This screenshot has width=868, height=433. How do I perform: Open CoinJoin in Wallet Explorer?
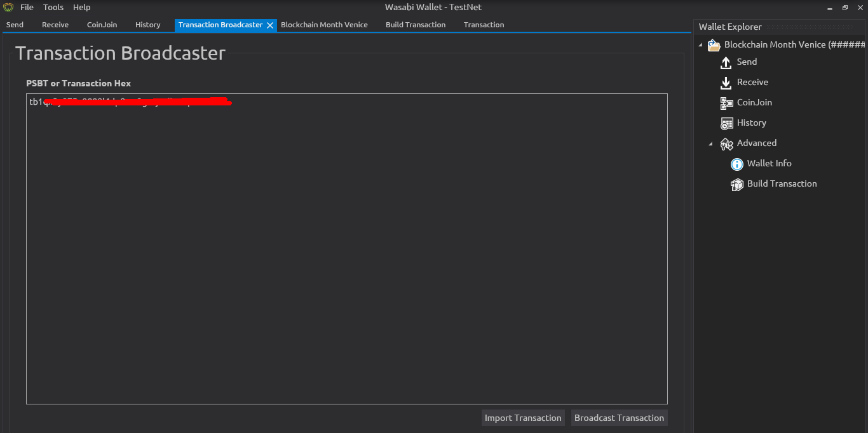(x=754, y=102)
